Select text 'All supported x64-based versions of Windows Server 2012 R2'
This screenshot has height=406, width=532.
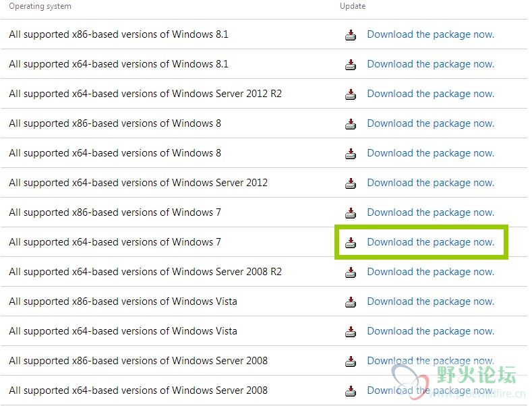point(145,94)
